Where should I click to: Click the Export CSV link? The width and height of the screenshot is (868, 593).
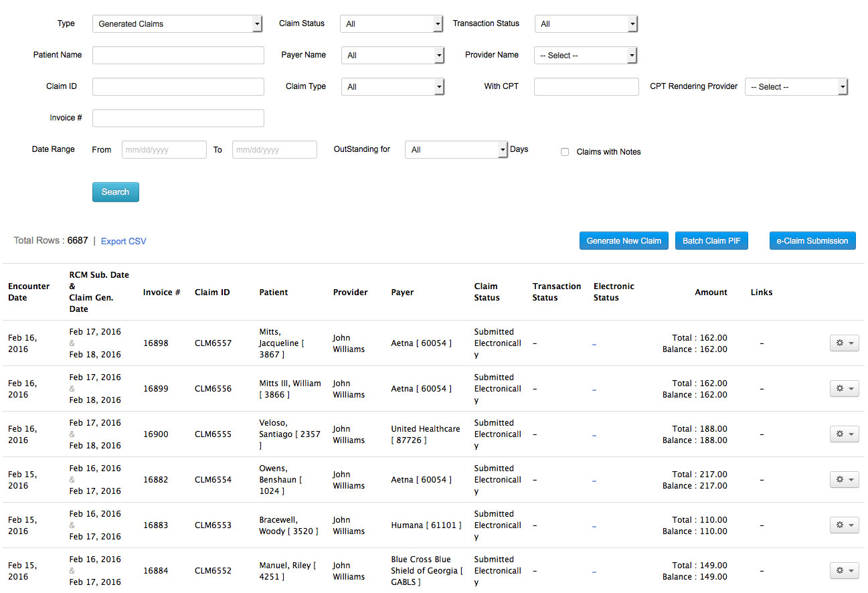pos(124,242)
